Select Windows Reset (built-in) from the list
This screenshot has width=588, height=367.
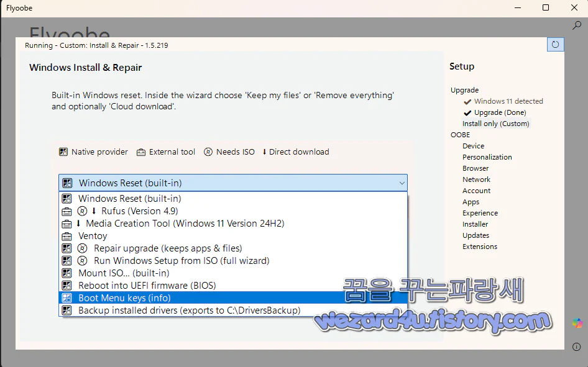coord(233,199)
